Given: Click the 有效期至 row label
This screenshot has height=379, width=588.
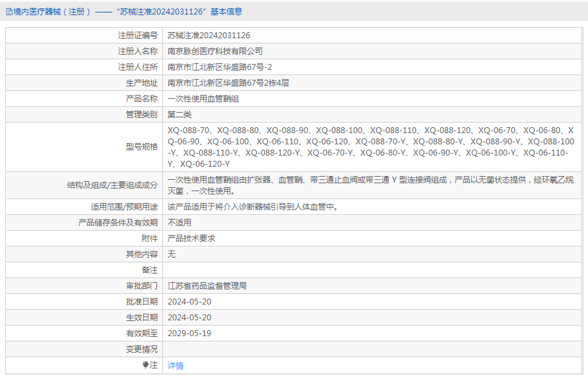Looking at the screenshot, I should [142, 334].
